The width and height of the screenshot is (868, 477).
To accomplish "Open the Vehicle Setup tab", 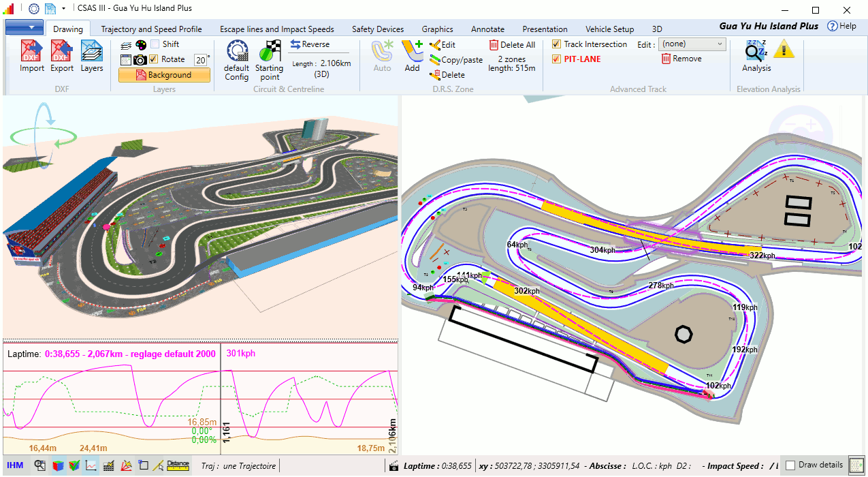I will click(610, 29).
